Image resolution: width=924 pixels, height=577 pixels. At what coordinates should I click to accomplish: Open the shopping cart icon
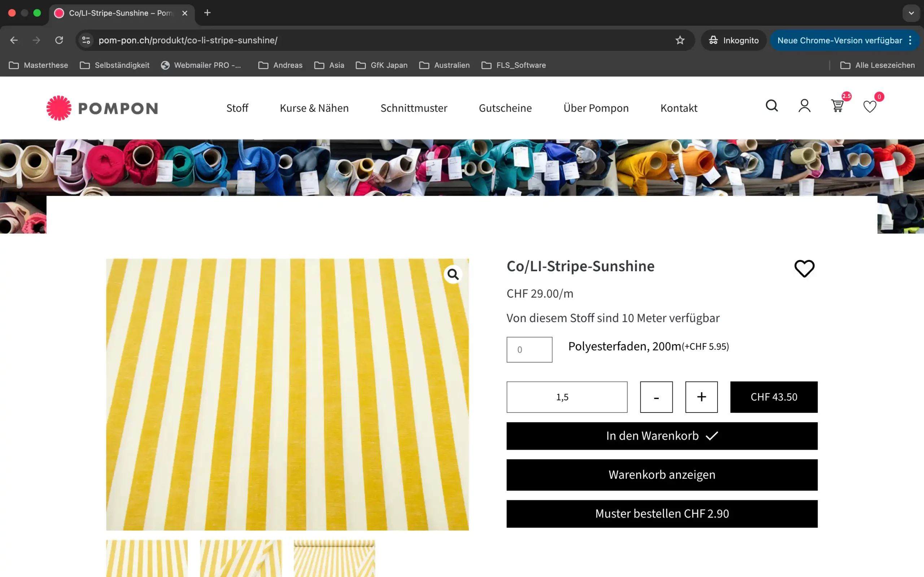(837, 106)
